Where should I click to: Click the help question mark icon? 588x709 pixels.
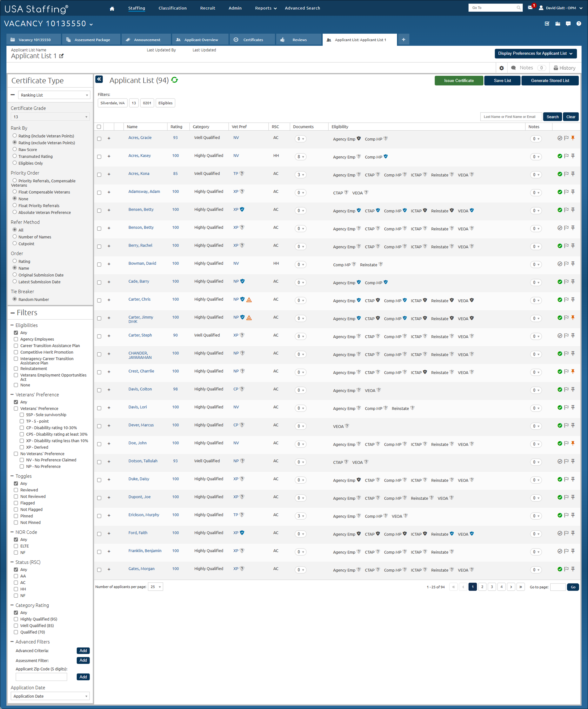tap(579, 24)
